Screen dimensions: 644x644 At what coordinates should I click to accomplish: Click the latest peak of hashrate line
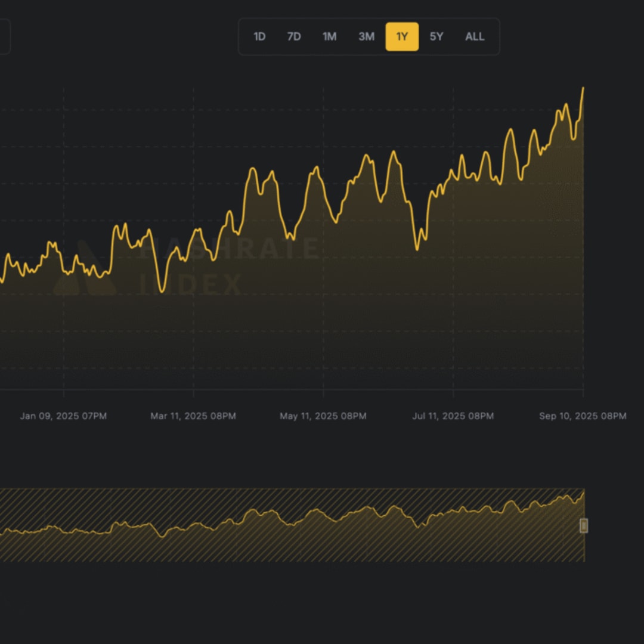tap(583, 88)
